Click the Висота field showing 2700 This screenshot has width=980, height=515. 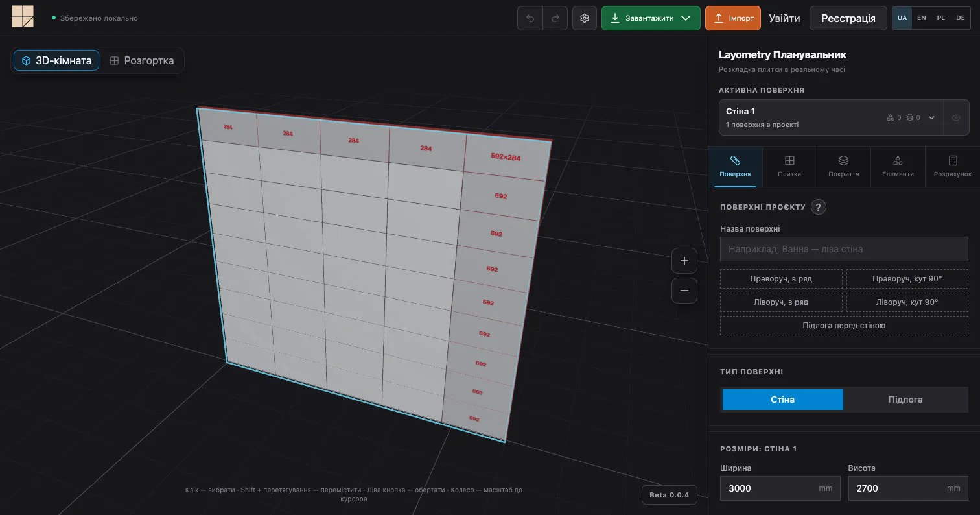(x=908, y=488)
